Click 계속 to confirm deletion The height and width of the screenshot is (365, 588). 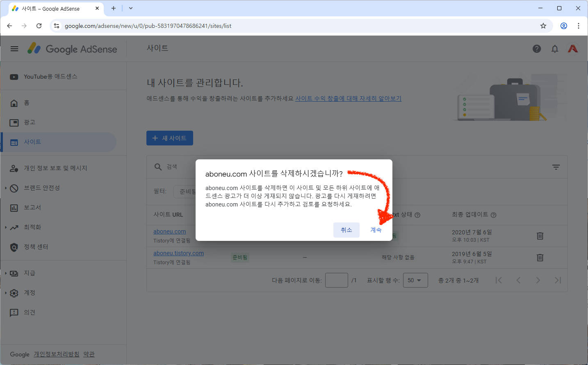click(x=376, y=230)
